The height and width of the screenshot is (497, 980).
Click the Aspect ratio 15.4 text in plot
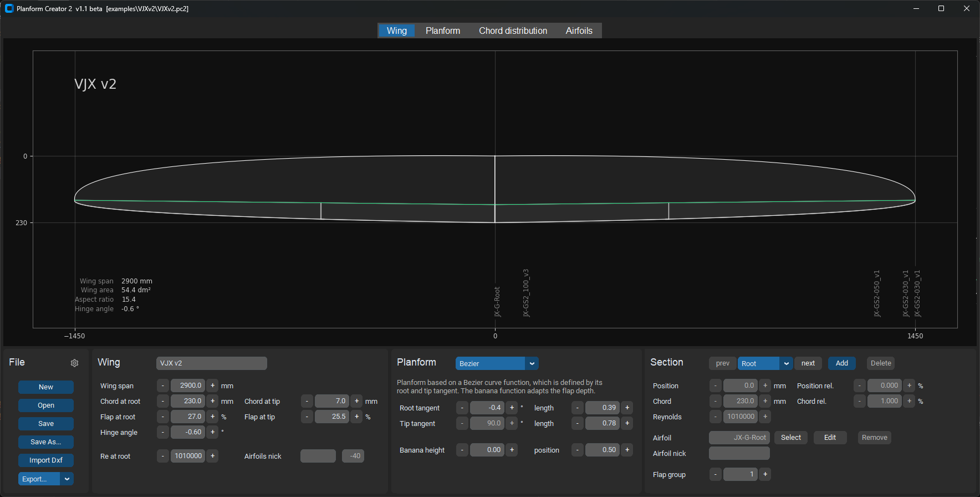coord(105,300)
